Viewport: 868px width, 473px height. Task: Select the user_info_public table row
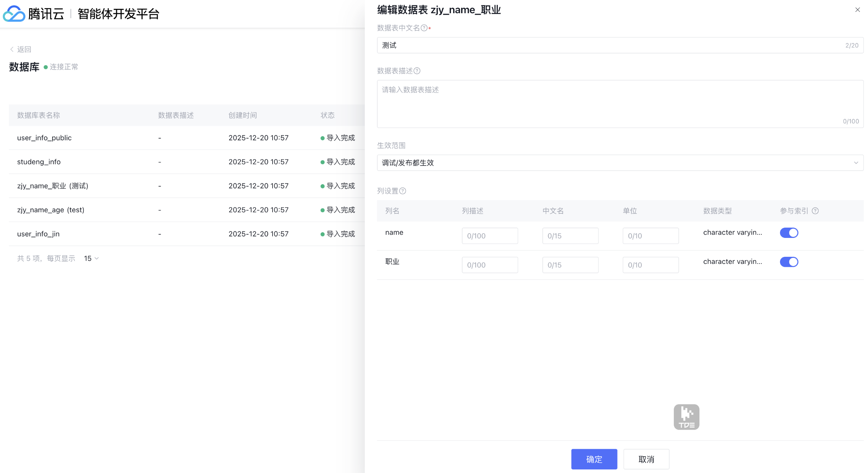click(x=44, y=138)
